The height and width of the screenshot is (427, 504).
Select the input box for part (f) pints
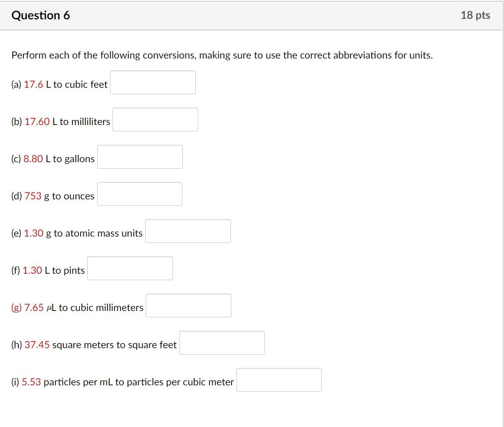[x=130, y=268]
